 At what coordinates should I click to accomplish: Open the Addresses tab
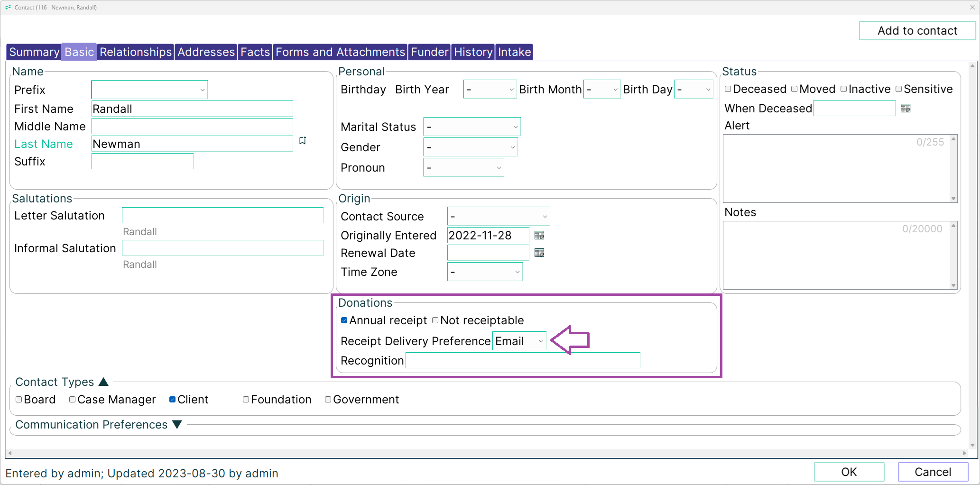point(206,52)
